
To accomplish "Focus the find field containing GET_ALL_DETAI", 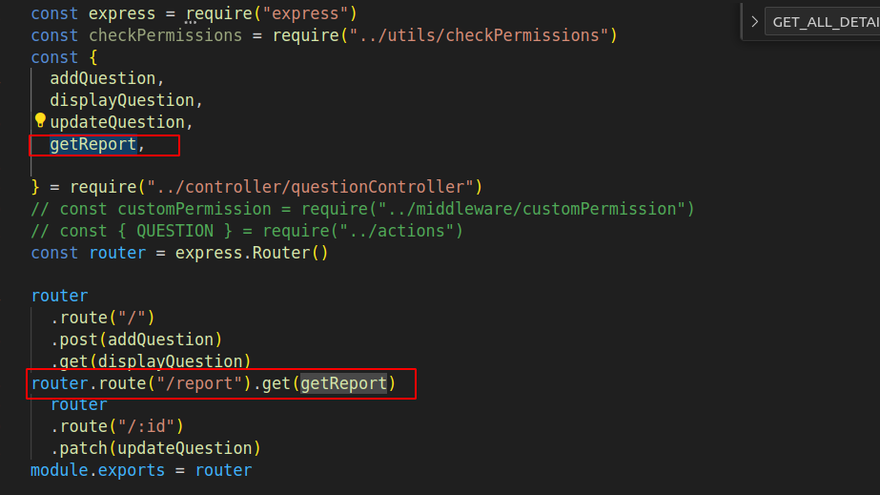I will 822,21.
